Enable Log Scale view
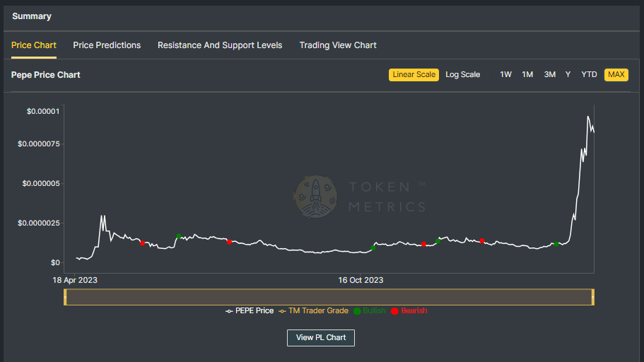Viewport: 644px width, 362px height. coord(462,75)
